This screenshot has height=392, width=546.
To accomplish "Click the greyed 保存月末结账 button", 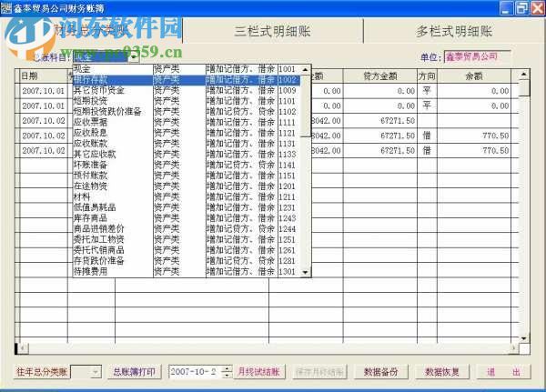I will pyautogui.click(x=320, y=372).
